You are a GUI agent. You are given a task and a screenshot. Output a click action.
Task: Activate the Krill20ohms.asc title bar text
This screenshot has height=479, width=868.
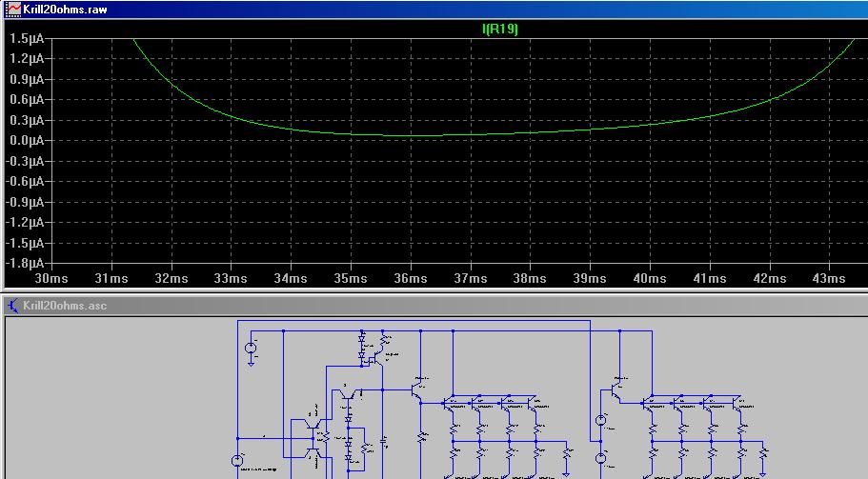(65, 306)
